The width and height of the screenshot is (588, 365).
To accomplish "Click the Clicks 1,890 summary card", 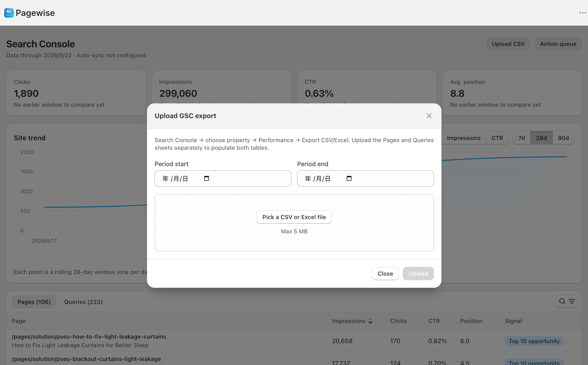I will point(76,93).
